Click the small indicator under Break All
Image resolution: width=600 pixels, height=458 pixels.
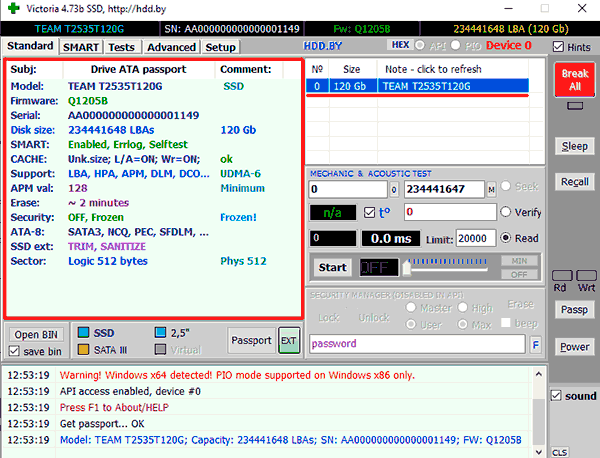[x=575, y=106]
